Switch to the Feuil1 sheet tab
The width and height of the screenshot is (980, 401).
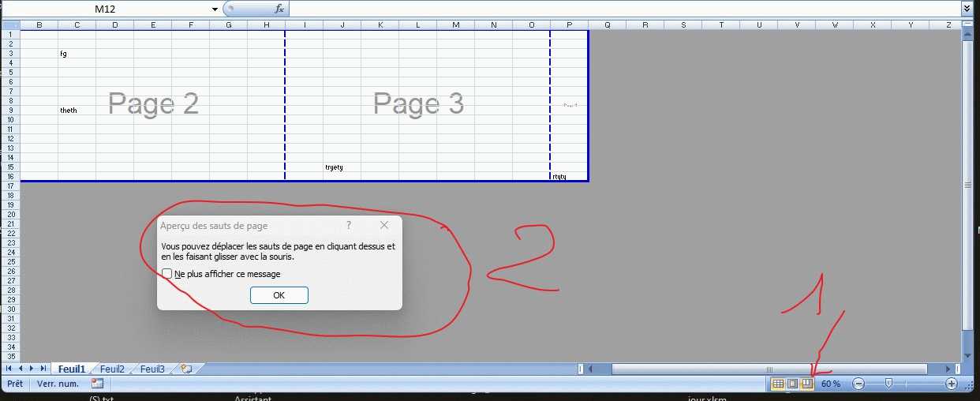[71, 369]
